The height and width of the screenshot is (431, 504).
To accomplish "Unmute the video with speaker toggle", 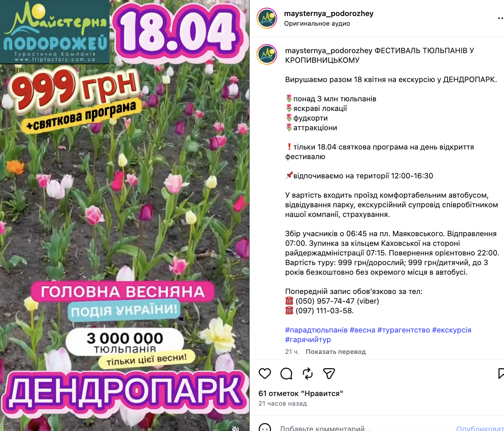I will (x=236, y=428).
